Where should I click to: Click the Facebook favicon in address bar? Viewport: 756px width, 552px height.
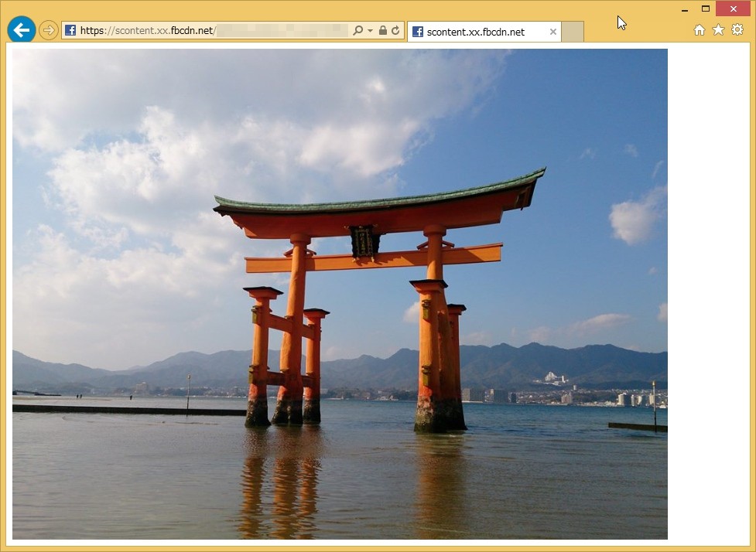[x=70, y=30]
